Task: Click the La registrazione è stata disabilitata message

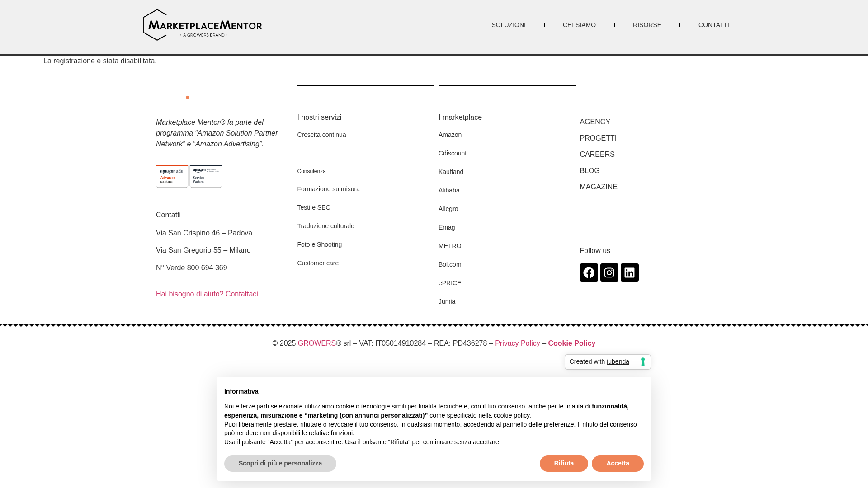Action: (100, 61)
